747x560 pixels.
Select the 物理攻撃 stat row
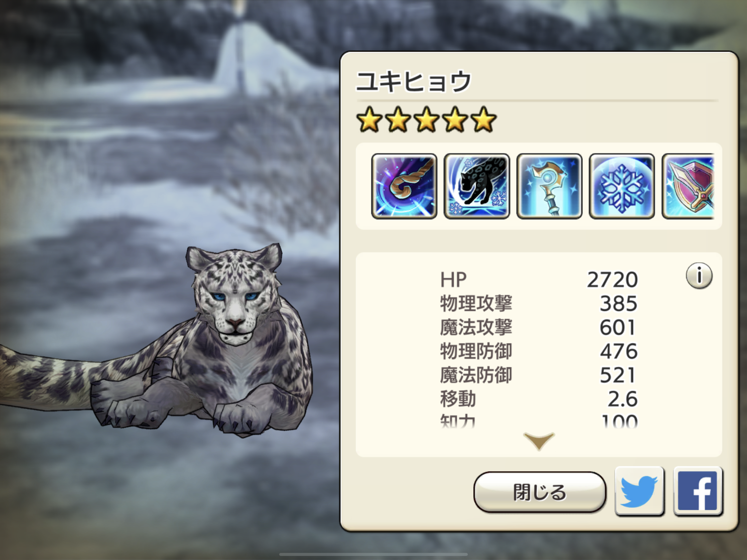coord(539,303)
